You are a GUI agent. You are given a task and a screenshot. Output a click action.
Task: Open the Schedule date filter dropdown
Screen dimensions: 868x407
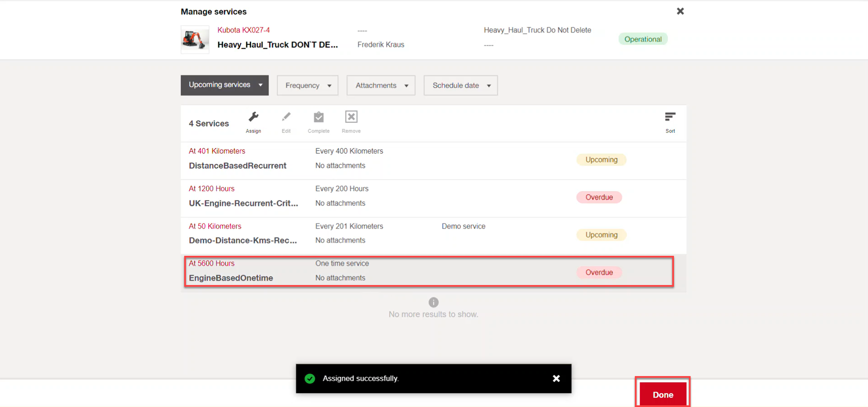461,85
